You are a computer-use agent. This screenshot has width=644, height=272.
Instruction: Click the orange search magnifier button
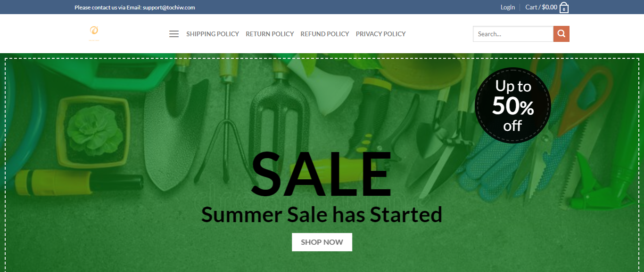click(x=561, y=34)
